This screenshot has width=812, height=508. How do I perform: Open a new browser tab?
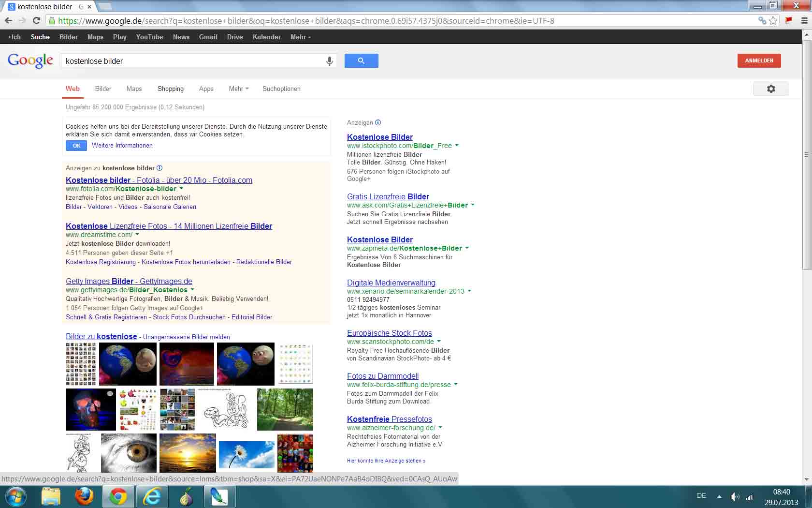(105, 6)
